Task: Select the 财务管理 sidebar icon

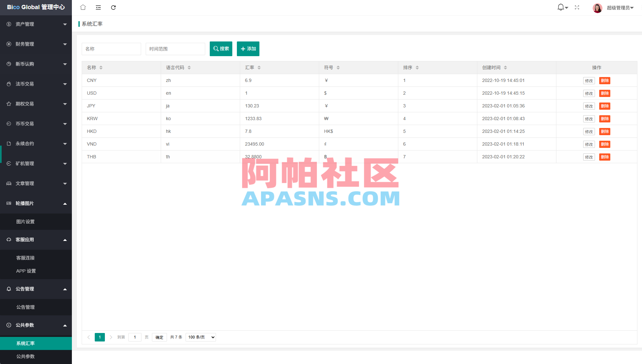Action: coord(8,44)
